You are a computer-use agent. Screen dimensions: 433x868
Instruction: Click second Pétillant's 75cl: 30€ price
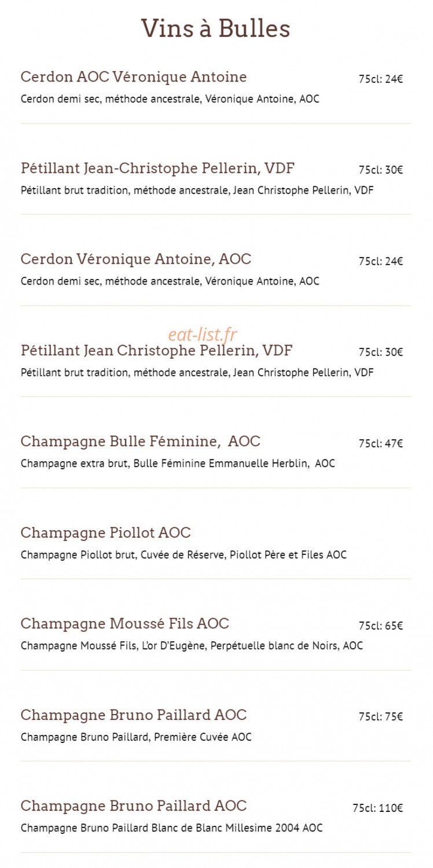(380, 352)
